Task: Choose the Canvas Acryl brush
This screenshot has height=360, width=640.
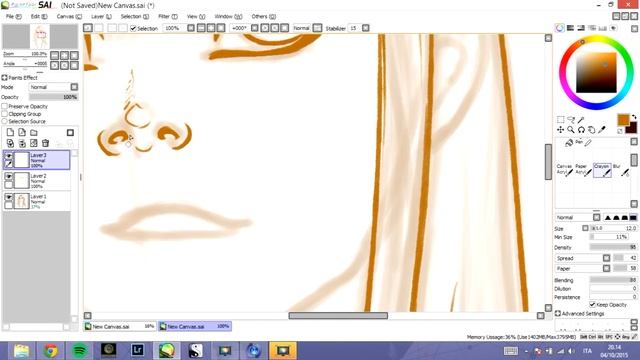Action: [x=565, y=170]
